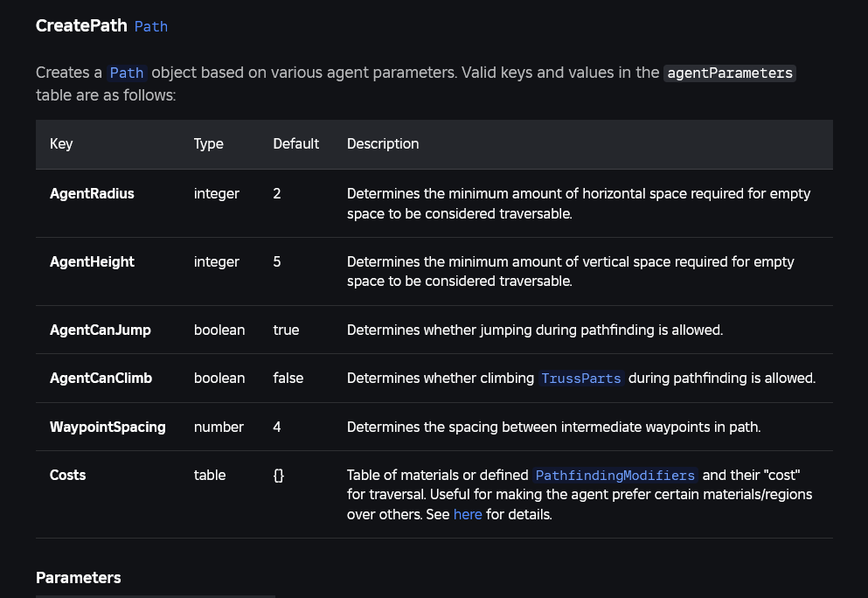Follow the PathfindingModifiers link
868x598 pixels.
(x=615, y=476)
